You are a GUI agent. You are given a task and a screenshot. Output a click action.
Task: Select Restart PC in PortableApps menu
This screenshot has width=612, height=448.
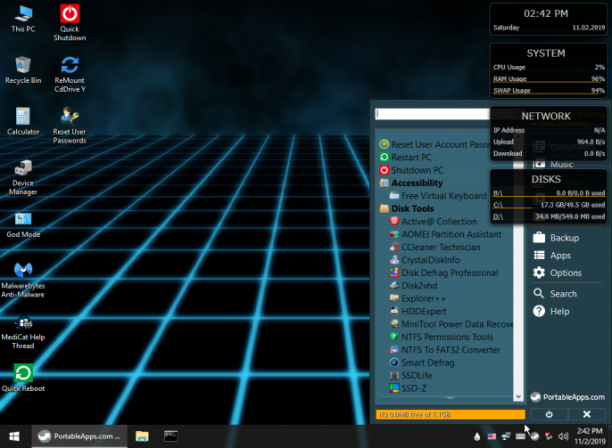[x=406, y=157]
